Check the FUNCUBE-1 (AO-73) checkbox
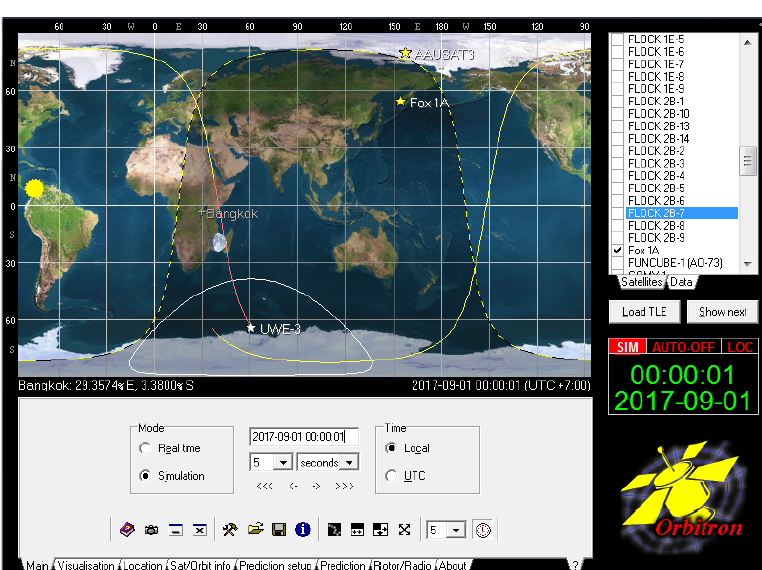 point(617,263)
